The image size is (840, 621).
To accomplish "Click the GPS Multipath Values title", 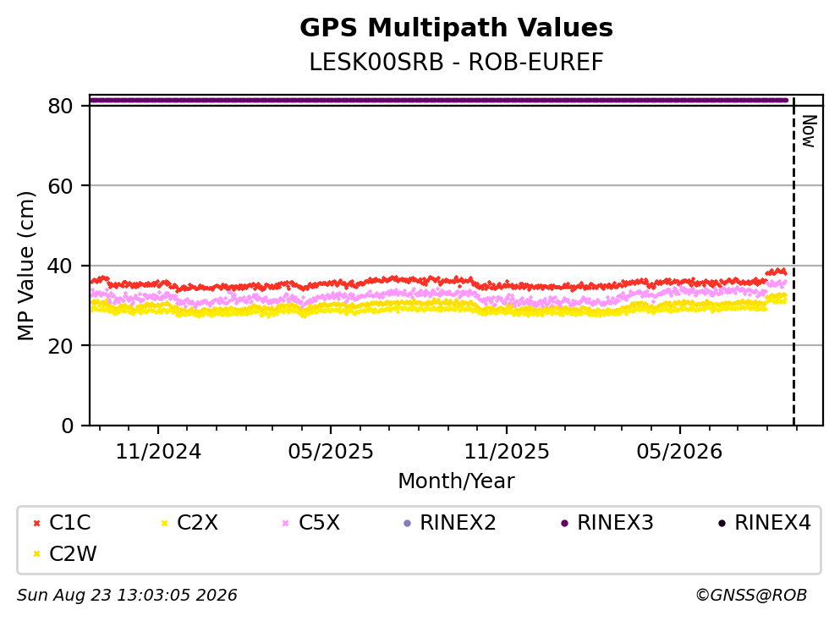I will click(457, 28).
